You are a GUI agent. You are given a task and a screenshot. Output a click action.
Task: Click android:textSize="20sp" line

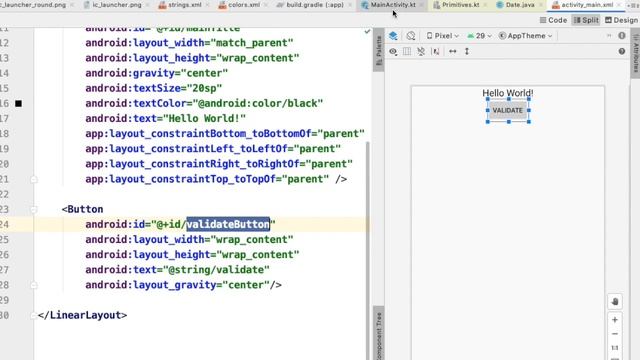(153, 88)
